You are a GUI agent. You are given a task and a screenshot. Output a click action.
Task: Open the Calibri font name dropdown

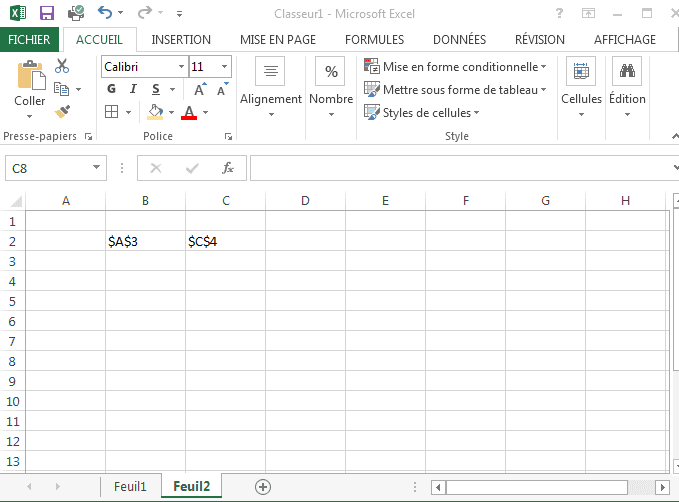[181, 67]
